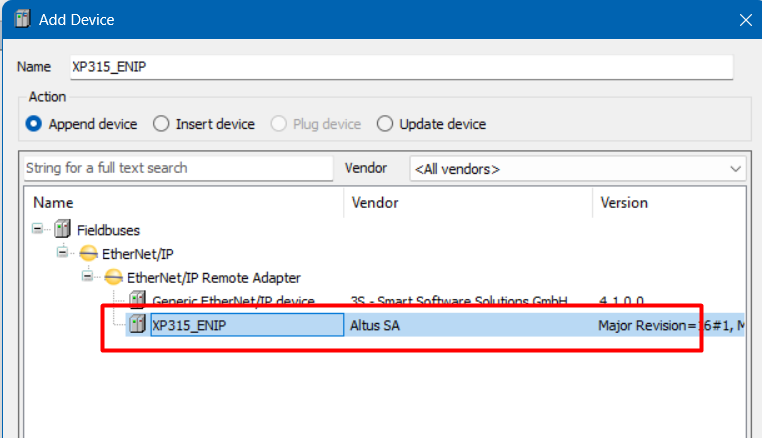
Task: Collapse the EtherNet/IP tree node
Action: coord(62,253)
